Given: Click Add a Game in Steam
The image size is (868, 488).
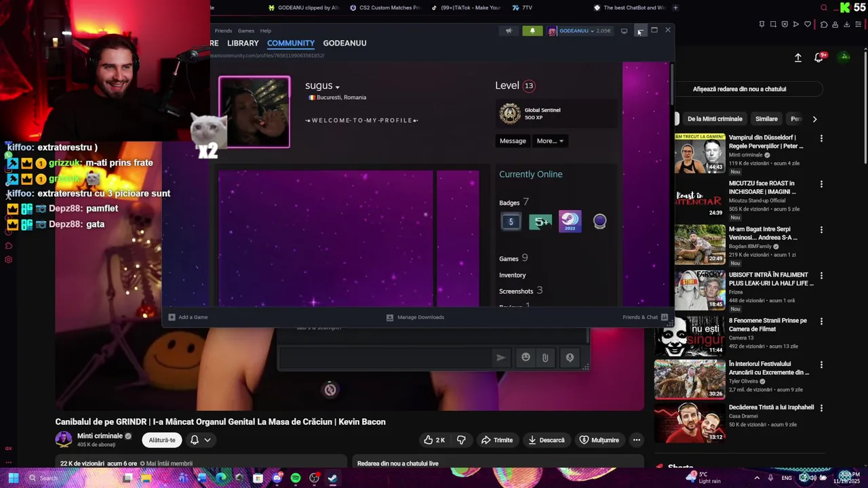Looking at the screenshot, I should pyautogui.click(x=188, y=317).
